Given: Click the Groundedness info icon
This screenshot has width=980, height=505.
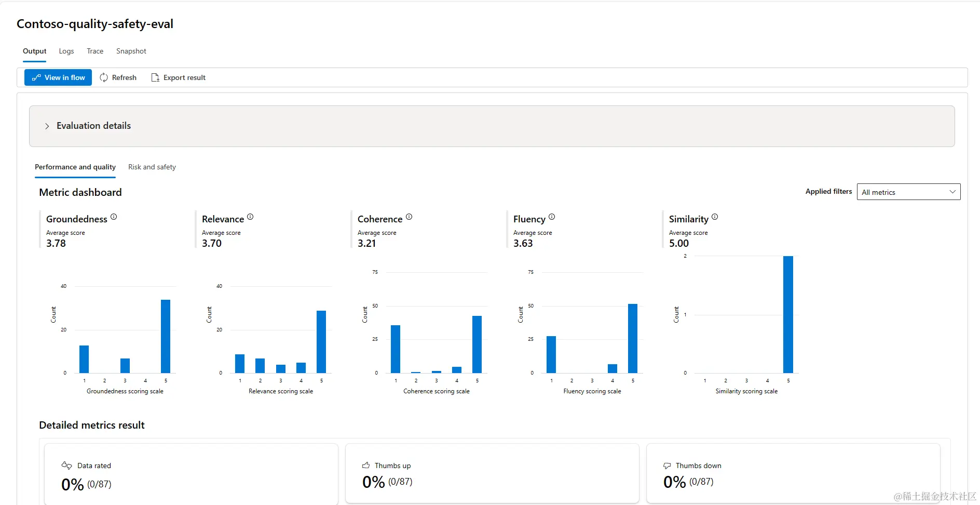Looking at the screenshot, I should click(x=114, y=217).
